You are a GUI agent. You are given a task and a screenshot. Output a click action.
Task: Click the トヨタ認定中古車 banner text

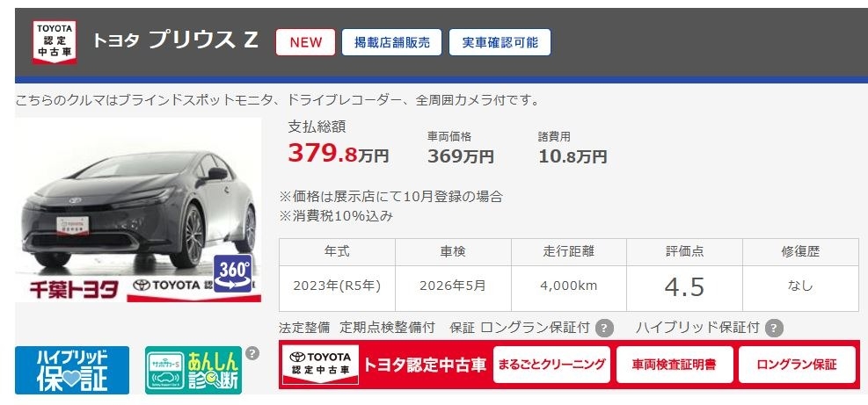tap(425, 365)
